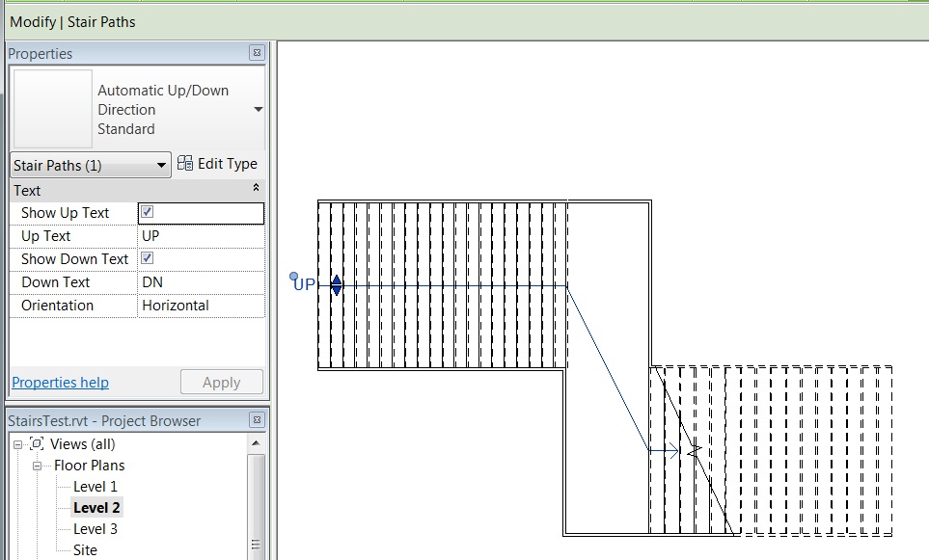Click the Properties panel title
The height and width of the screenshot is (560, 929).
click(41, 53)
